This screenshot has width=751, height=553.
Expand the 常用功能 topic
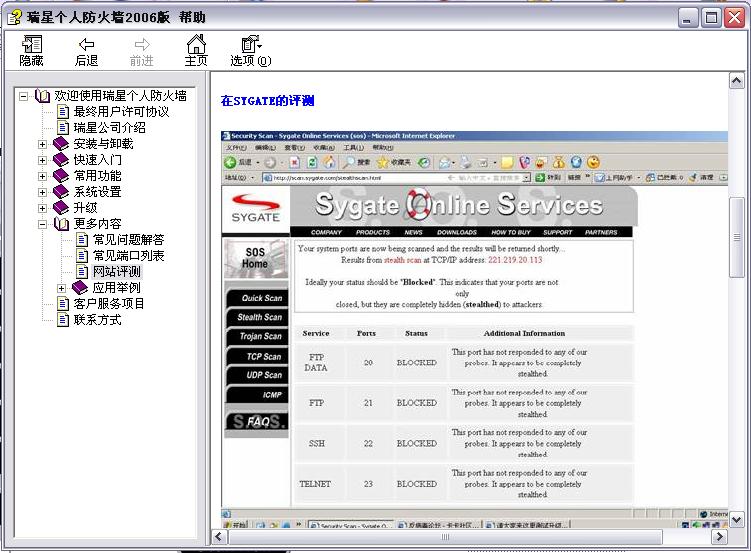(x=42, y=176)
